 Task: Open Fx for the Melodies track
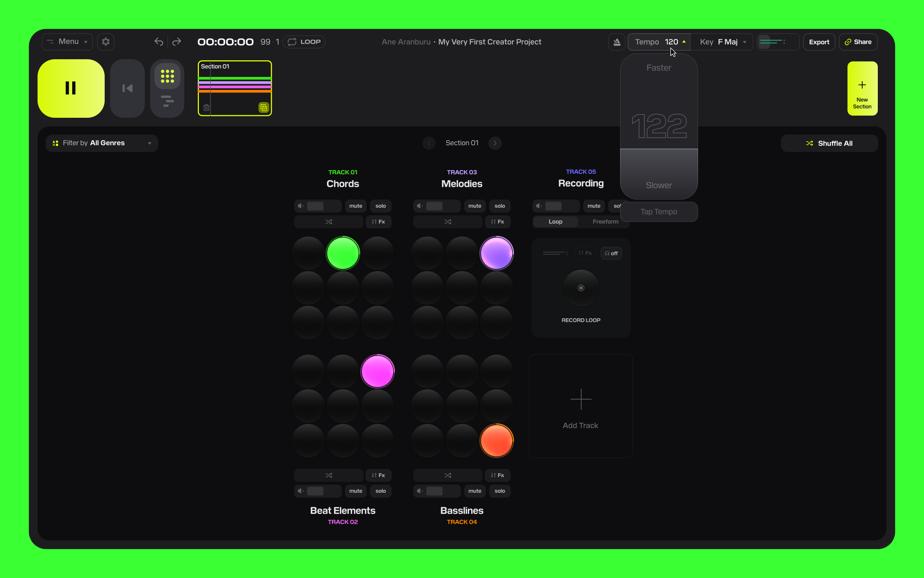click(497, 222)
